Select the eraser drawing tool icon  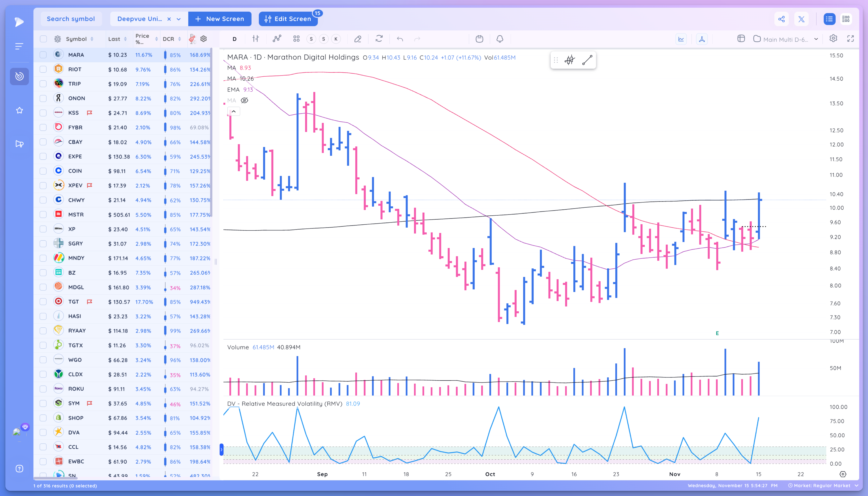pyautogui.click(x=358, y=39)
